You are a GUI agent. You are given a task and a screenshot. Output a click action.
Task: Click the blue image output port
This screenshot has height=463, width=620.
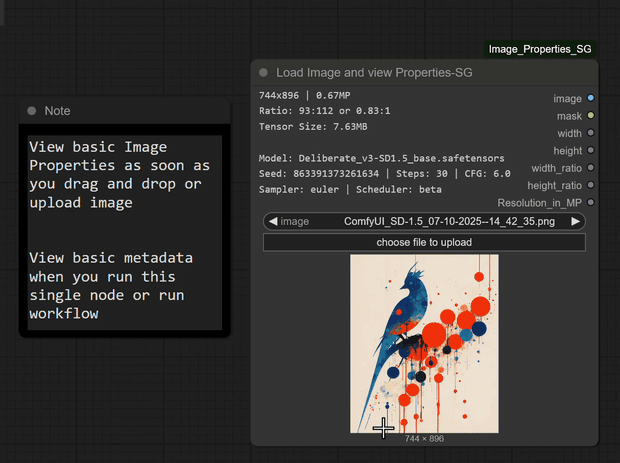pos(591,98)
